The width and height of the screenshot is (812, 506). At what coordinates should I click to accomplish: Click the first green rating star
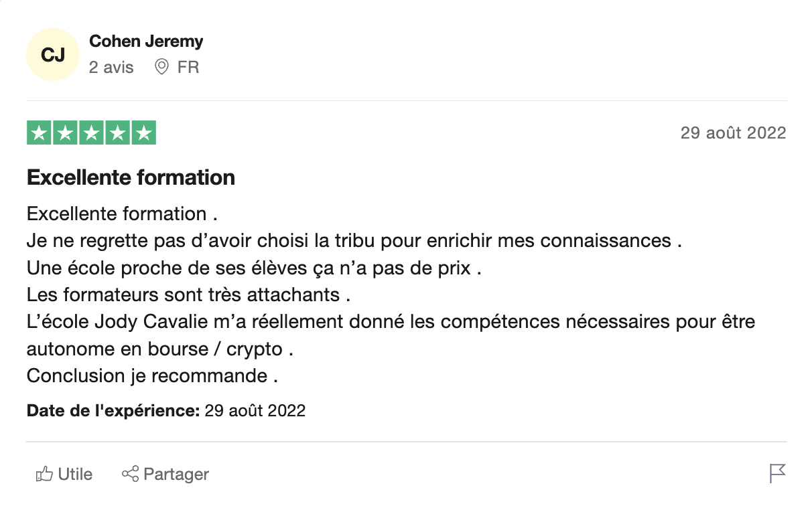(x=40, y=133)
